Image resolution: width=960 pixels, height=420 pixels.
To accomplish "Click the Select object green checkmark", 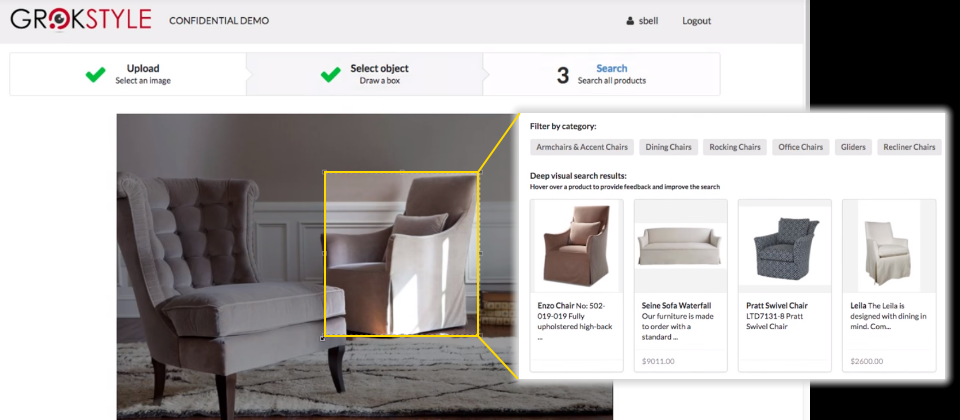I will coord(331,74).
